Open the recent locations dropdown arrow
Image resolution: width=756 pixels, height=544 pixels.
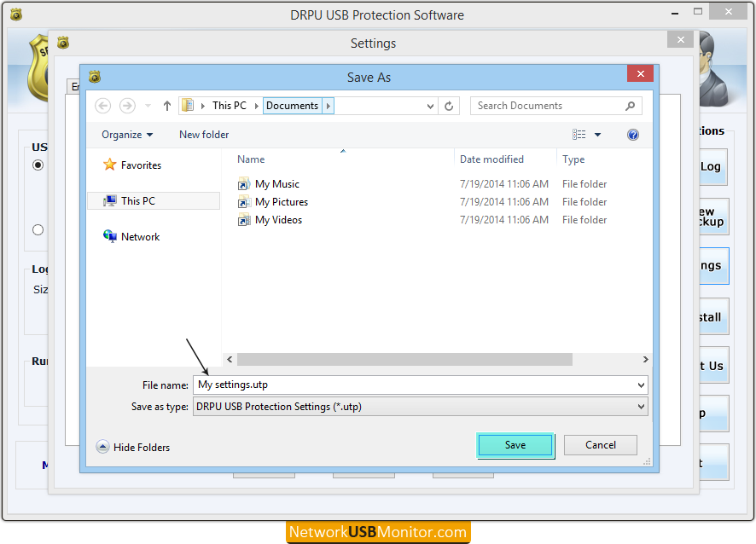pos(148,106)
